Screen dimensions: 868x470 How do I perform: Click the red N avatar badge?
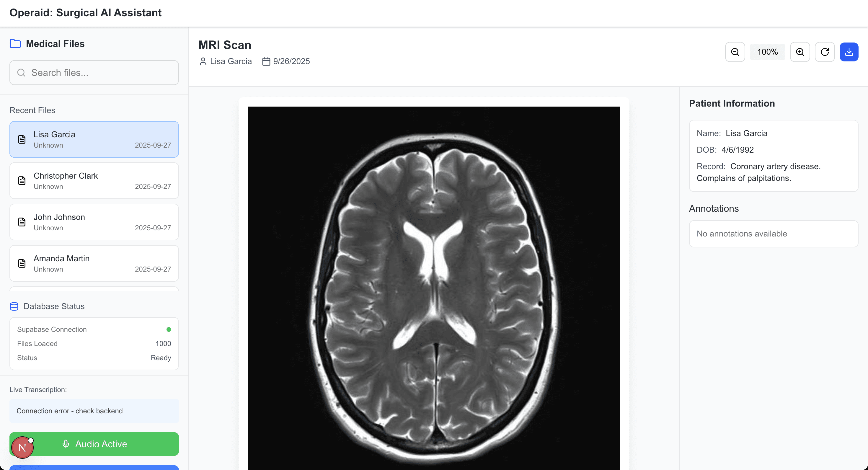point(22,448)
